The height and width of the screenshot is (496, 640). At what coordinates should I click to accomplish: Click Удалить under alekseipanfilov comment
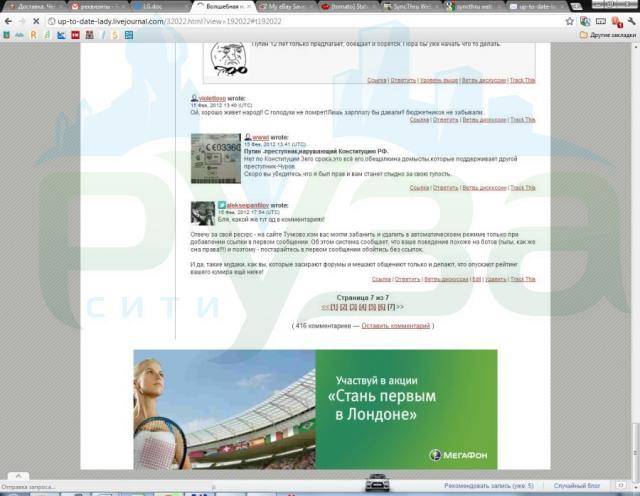pyautogui.click(x=496, y=279)
